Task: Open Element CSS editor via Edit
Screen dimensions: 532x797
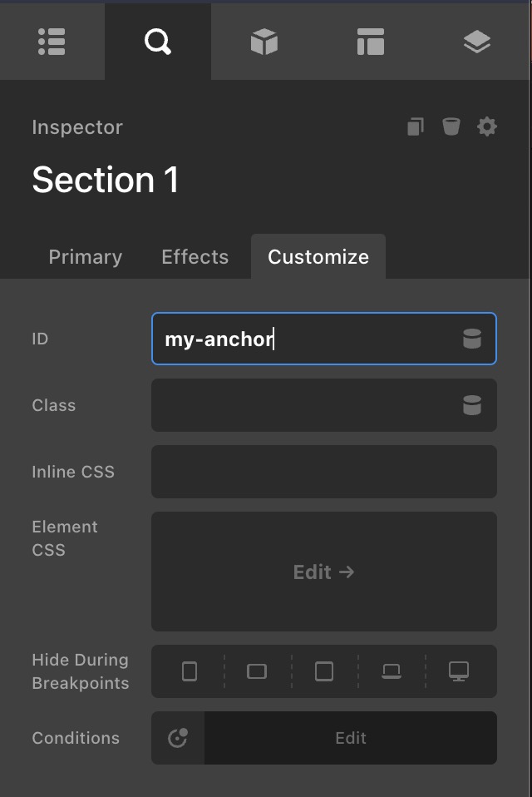Action: (323, 572)
